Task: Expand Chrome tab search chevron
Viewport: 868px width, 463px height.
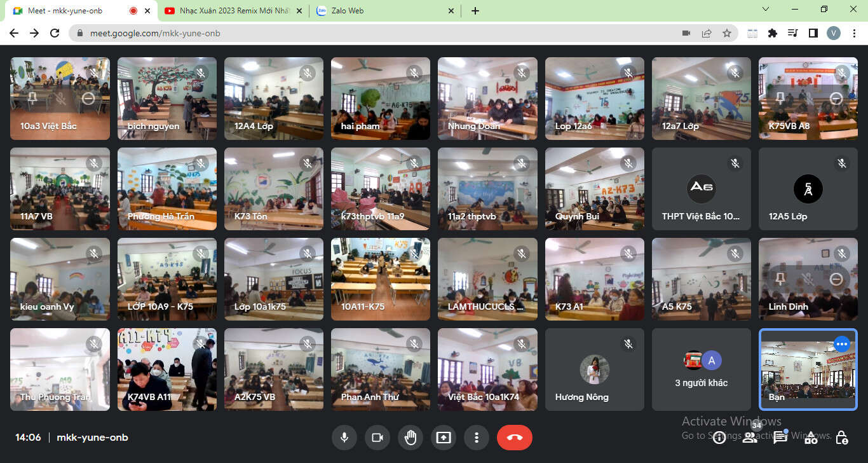Action: point(766,9)
